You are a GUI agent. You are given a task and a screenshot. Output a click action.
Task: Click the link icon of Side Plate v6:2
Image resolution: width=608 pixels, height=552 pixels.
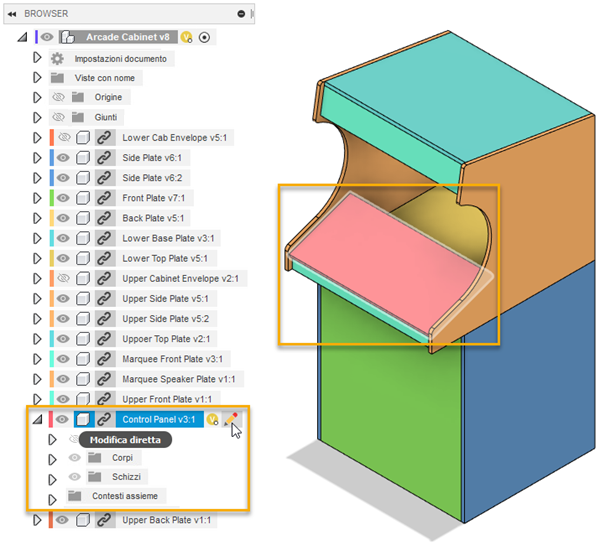[x=105, y=178]
